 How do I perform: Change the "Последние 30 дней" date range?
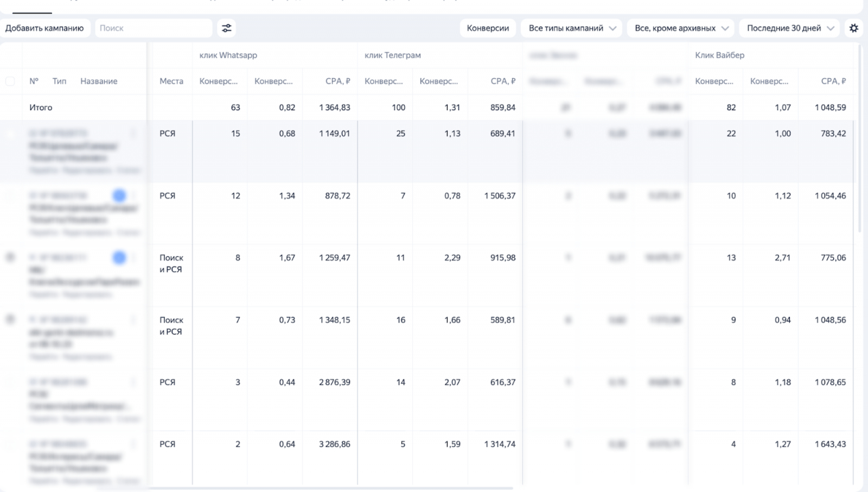coord(789,28)
